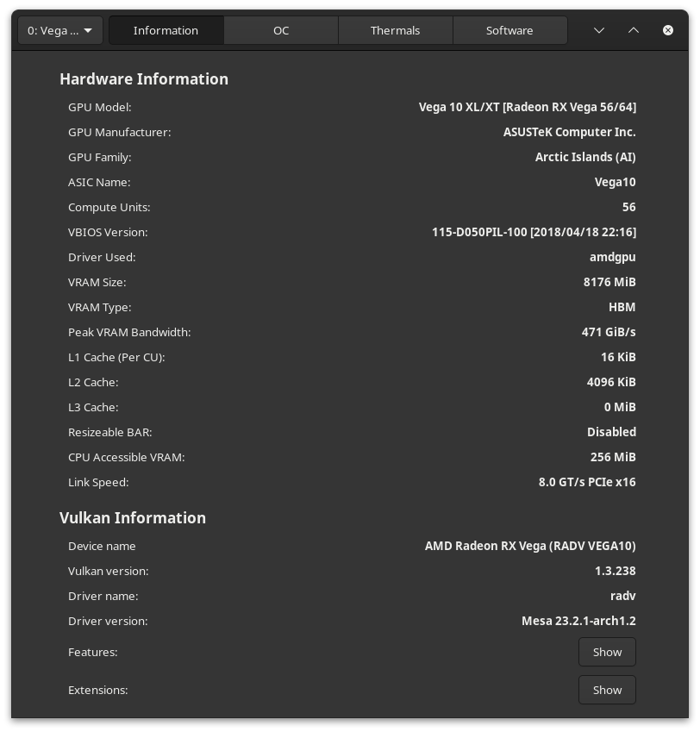
Task: Click the "Resizeable BAR:" label
Action: [x=110, y=432]
